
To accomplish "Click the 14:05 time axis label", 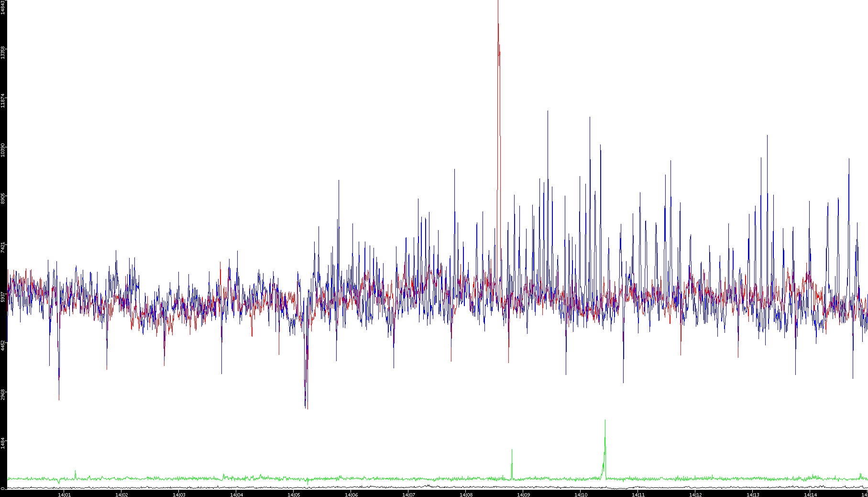I will [294, 495].
